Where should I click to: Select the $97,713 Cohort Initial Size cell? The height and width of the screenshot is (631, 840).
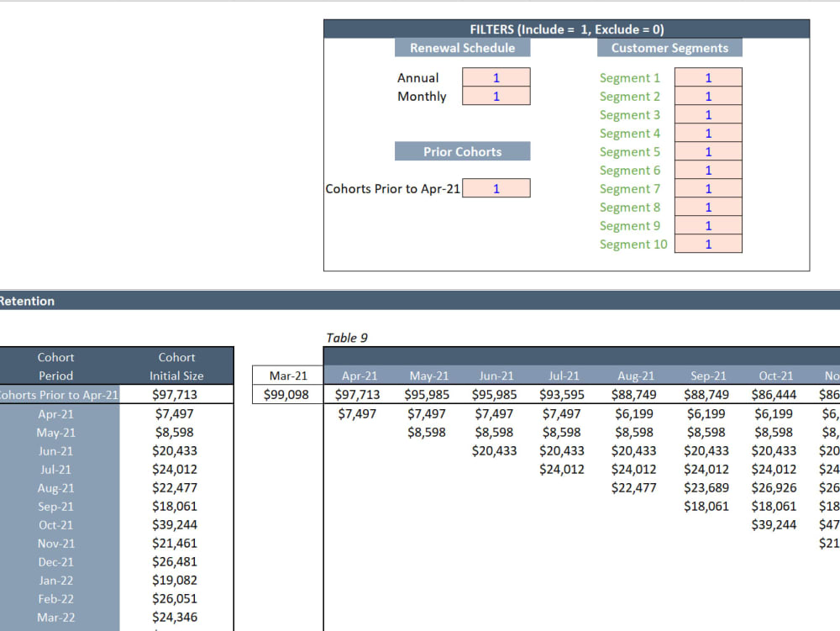177,395
